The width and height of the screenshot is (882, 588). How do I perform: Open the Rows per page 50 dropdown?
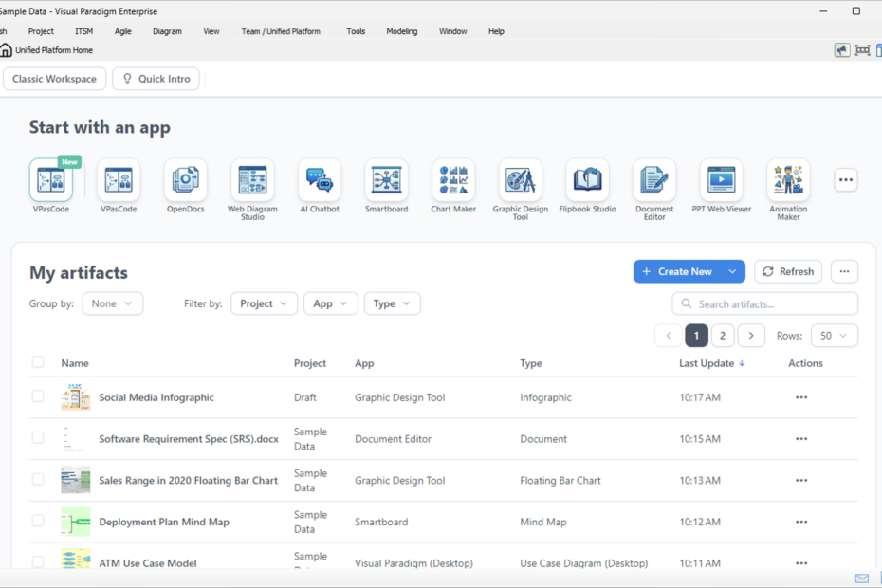(835, 336)
